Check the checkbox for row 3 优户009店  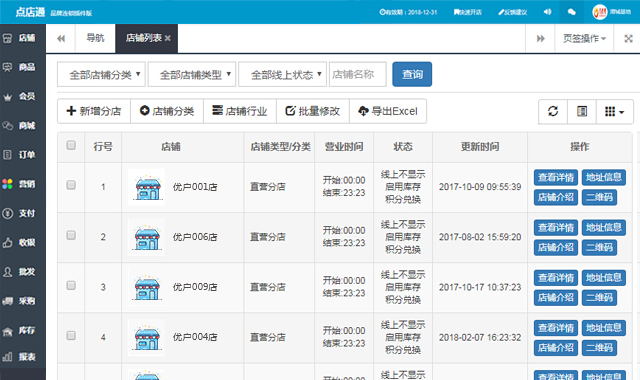71,285
